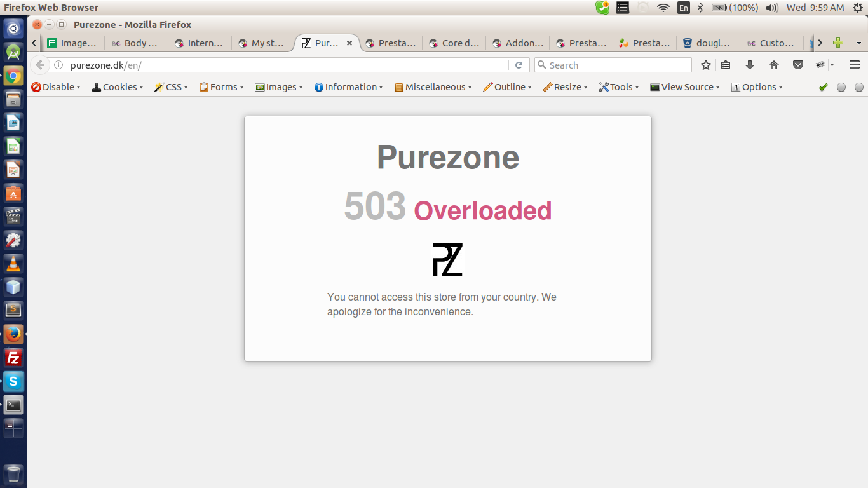The width and height of the screenshot is (868, 488).
Task: Switch to the 'dougl...' tab
Action: coord(708,43)
